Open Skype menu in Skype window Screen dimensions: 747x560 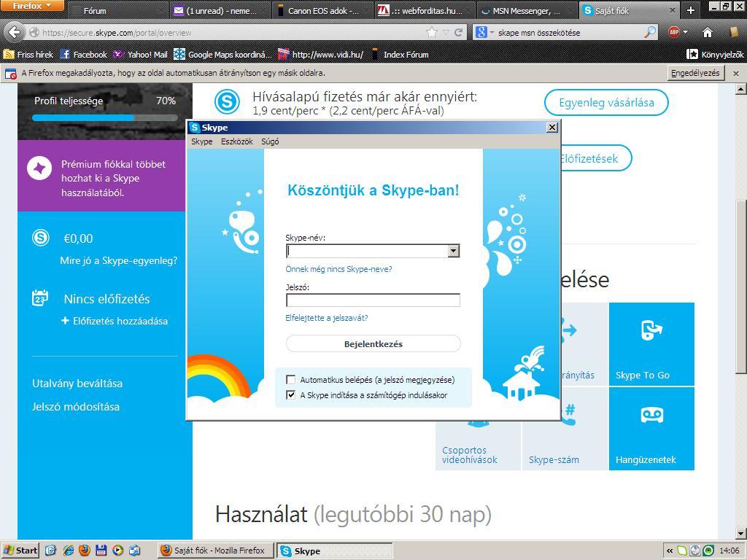coord(201,141)
